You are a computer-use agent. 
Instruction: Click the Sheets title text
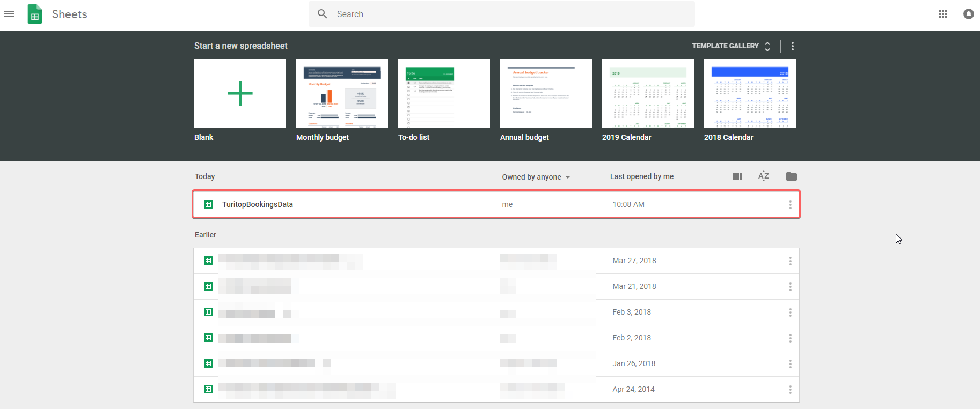(70, 14)
